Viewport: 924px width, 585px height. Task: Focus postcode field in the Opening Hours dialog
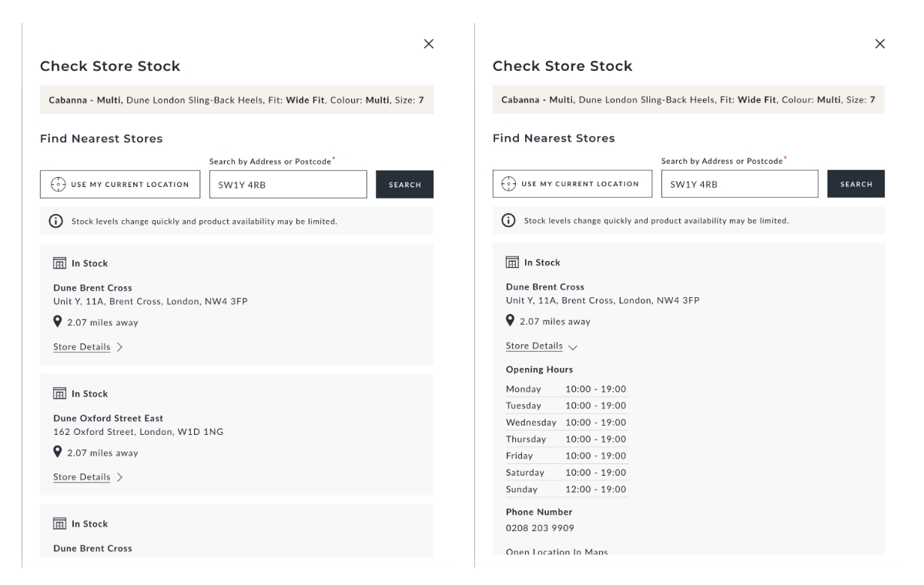[739, 185]
